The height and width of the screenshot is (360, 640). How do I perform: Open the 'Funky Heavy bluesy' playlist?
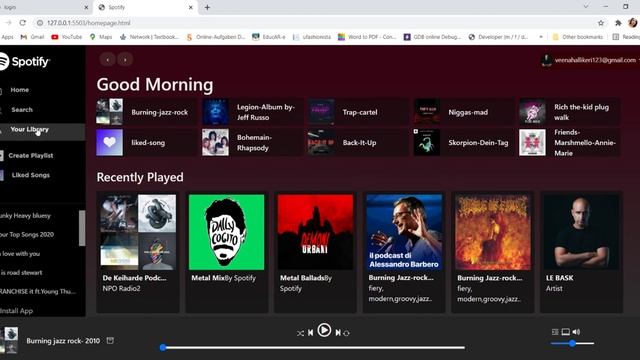pos(25,216)
